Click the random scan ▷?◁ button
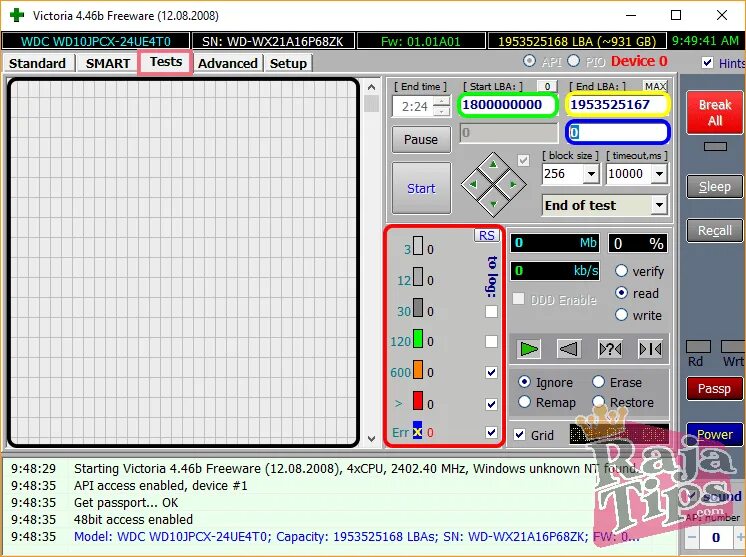The image size is (746, 557). [x=610, y=349]
